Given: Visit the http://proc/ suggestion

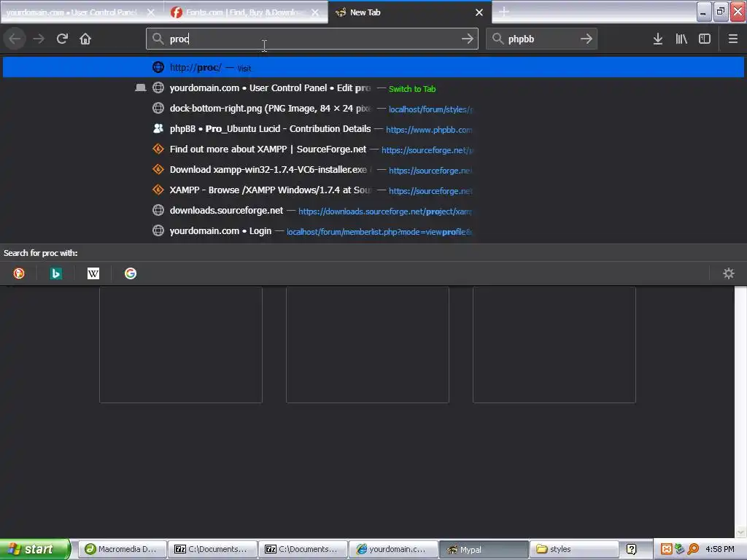Looking at the screenshot, I should pos(373,67).
